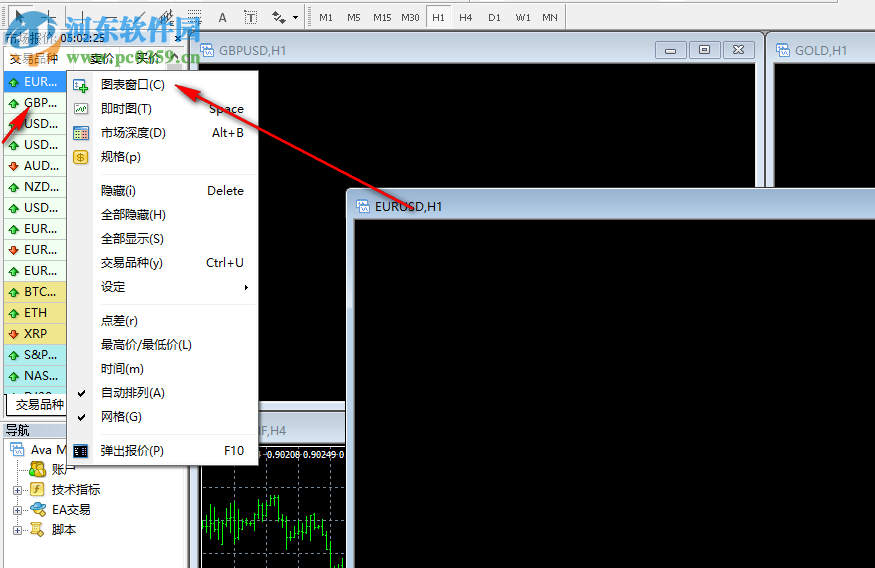This screenshot has width=875, height=568.
Task: Select the BTC... symbol row
Action: [35, 292]
